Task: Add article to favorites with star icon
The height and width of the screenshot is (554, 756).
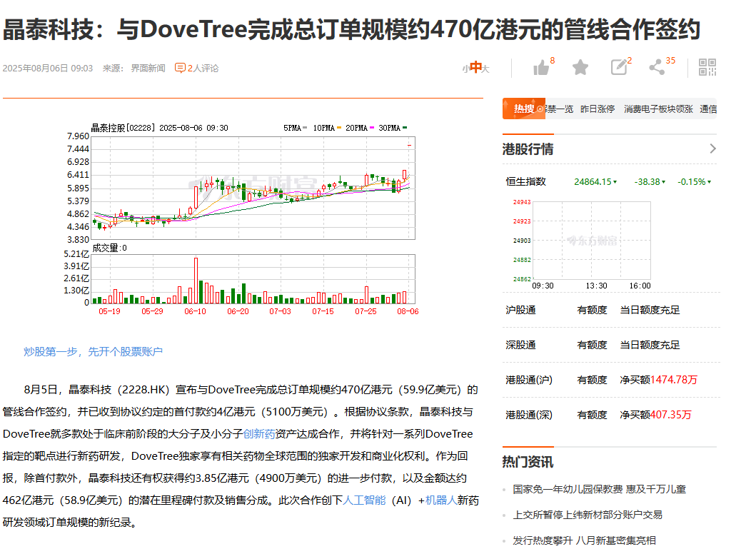Action: 580,68
